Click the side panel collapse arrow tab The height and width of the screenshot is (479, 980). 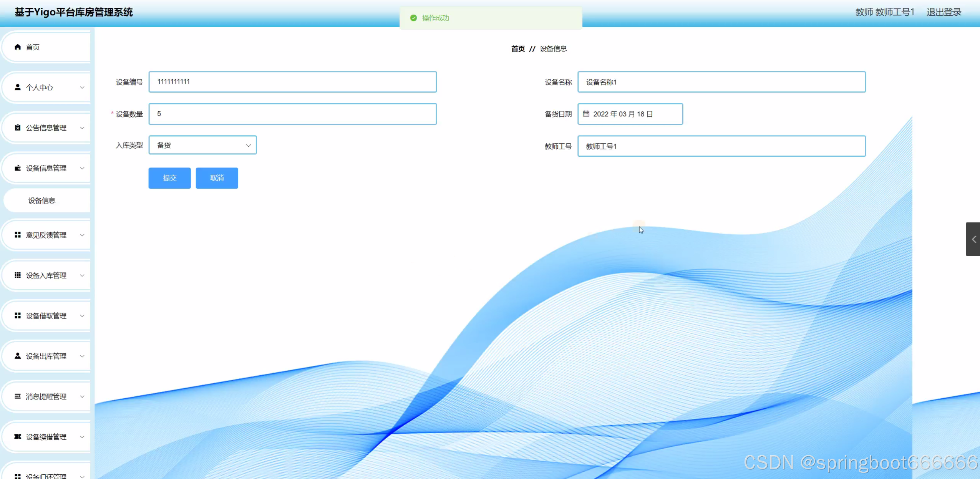973,239
